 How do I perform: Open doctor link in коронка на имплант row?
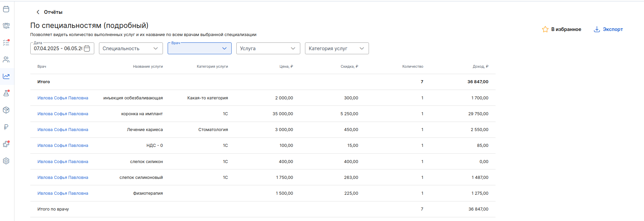click(x=63, y=114)
